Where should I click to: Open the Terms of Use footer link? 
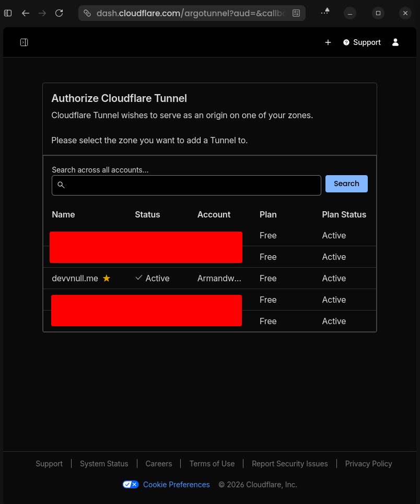click(212, 464)
